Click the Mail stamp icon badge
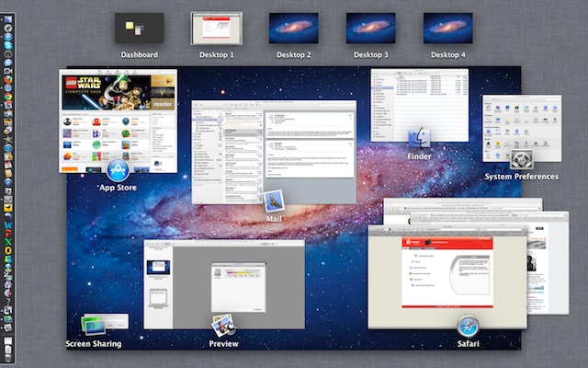 tap(273, 201)
